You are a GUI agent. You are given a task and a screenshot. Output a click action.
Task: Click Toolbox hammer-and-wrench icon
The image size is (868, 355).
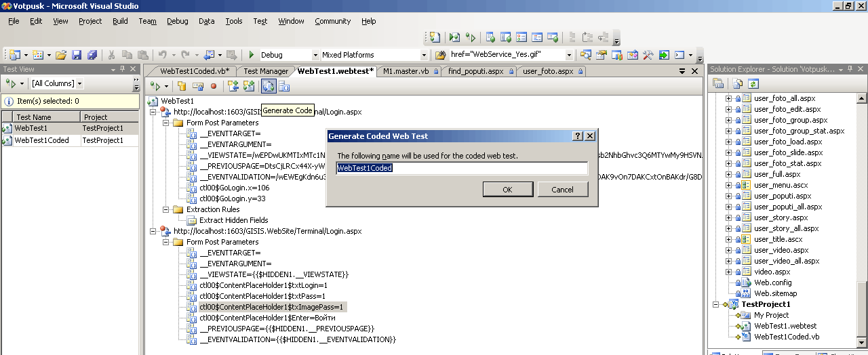[x=648, y=55]
